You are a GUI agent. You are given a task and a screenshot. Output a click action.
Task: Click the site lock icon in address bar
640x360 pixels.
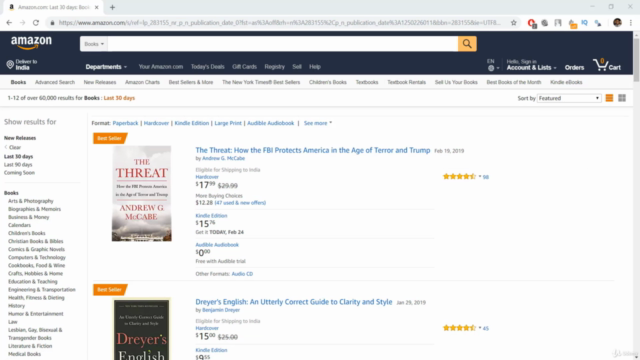52,23
